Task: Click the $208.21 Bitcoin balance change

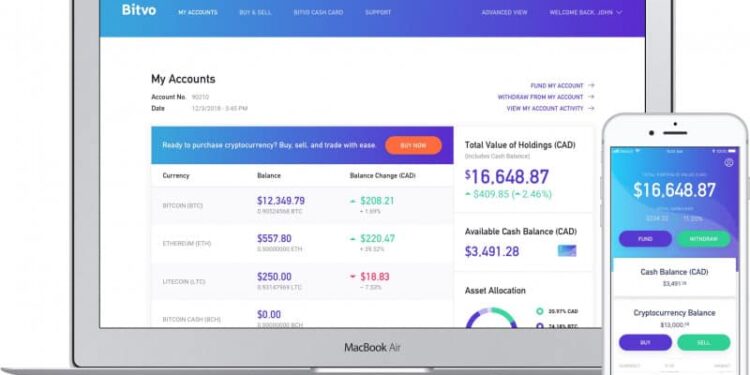Action: pyautogui.click(x=377, y=201)
